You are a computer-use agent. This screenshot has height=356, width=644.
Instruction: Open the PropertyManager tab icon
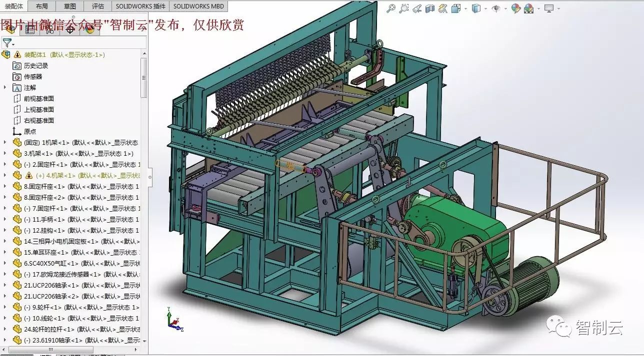pyautogui.click(x=30, y=29)
